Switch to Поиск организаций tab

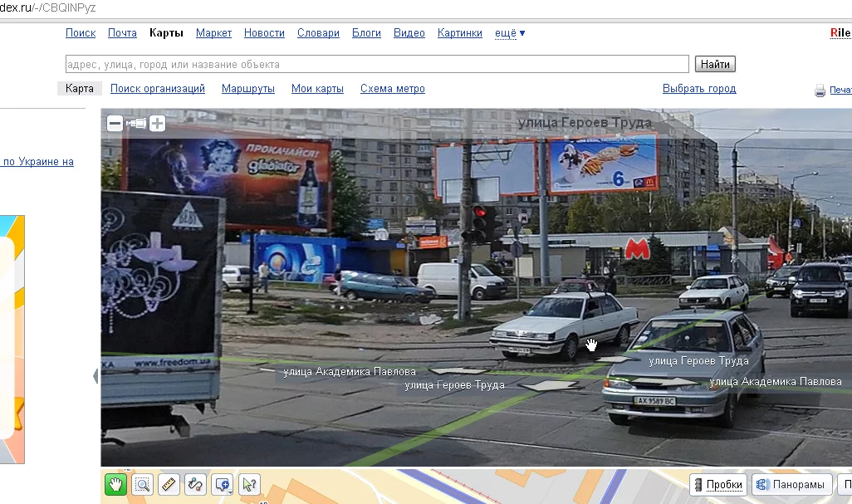[x=158, y=89]
